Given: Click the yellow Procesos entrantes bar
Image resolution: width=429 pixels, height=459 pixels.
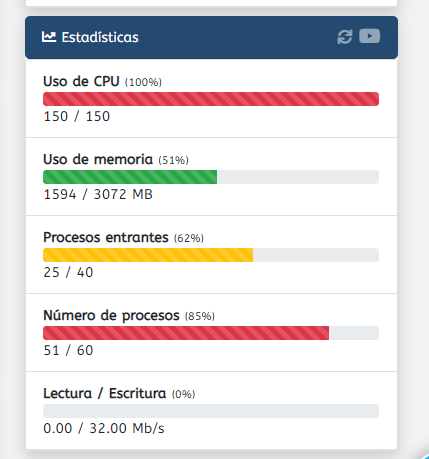Looking at the screenshot, I should click(x=148, y=255).
